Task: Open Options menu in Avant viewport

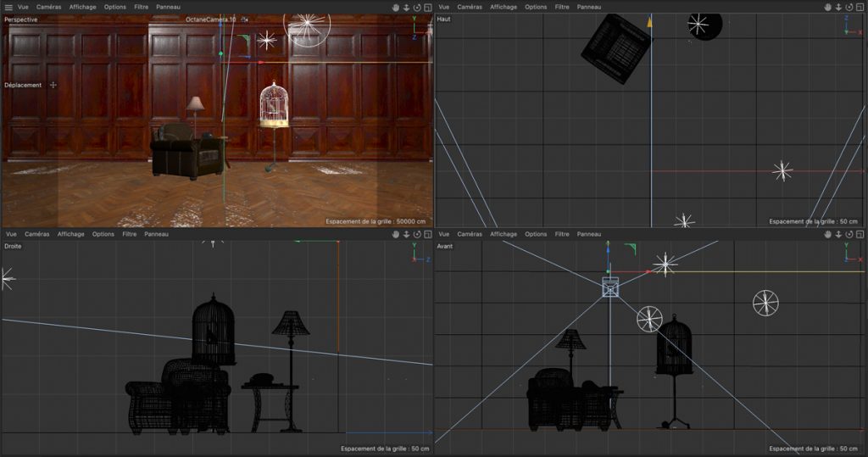Action: coord(536,234)
